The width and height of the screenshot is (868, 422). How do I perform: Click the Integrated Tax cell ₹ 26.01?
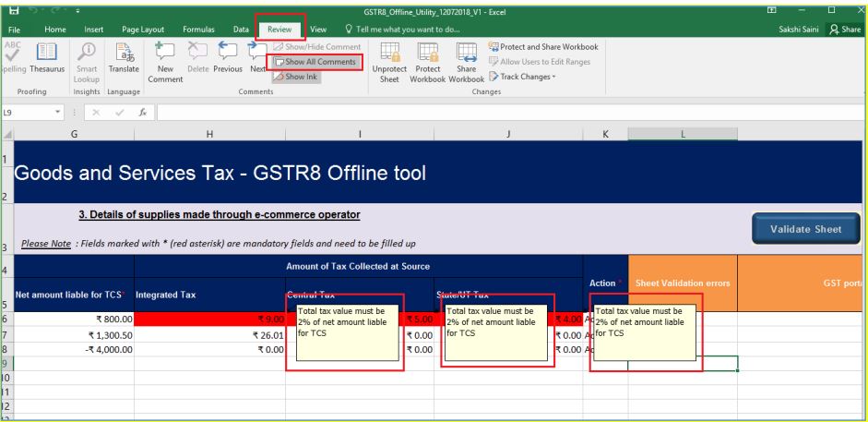click(209, 334)
